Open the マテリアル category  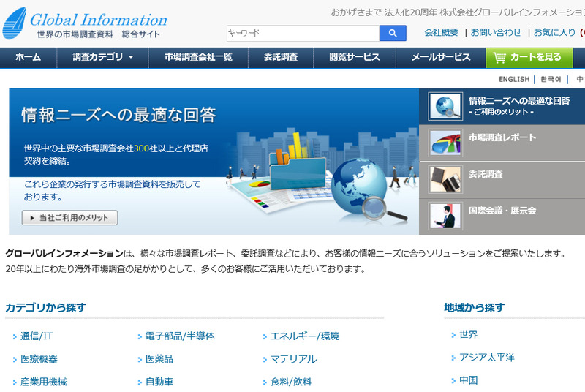293,359
